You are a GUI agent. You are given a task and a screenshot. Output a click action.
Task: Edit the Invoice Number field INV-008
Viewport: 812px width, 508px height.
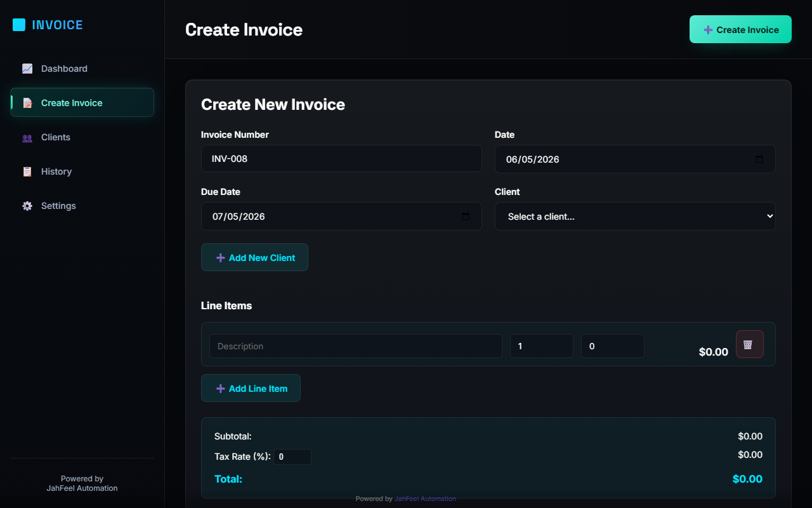click(x=341, y=158)
